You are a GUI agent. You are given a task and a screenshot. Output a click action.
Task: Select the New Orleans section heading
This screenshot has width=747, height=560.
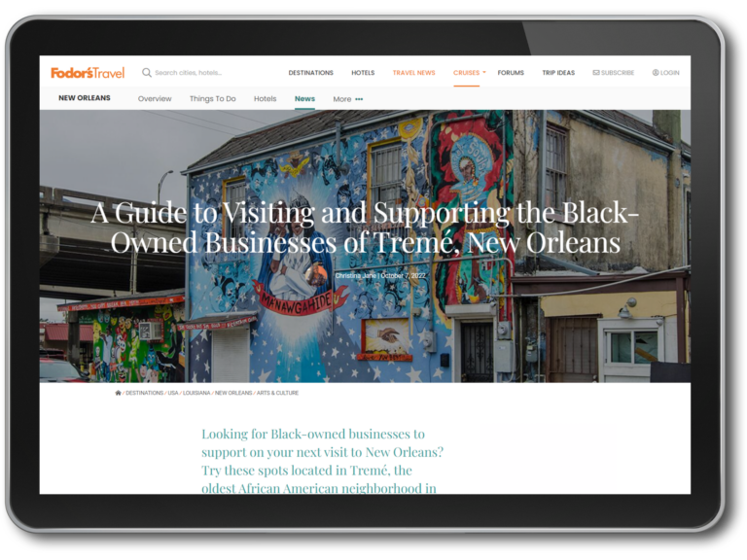click(85, 98)
